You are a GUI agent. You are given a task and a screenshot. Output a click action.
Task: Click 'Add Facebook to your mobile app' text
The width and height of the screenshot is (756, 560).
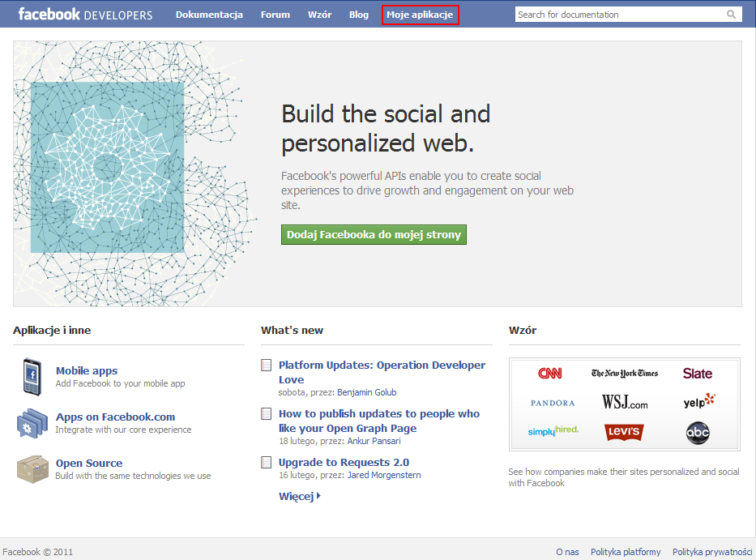coord(120,383)
